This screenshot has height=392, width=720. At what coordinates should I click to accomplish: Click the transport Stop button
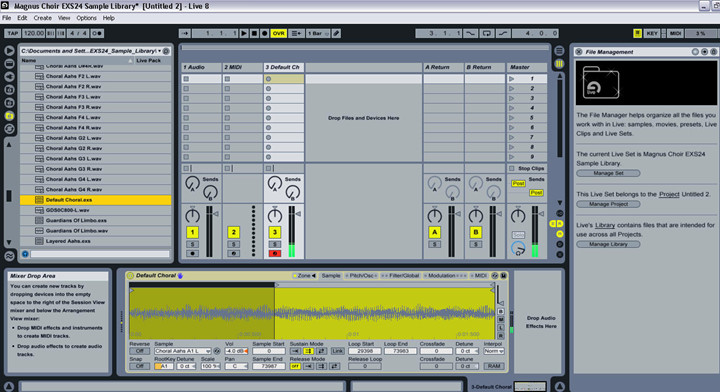254,34
